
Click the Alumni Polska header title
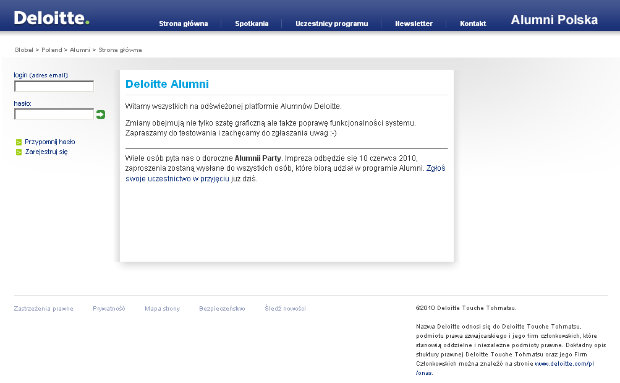[x=554, y=20]
